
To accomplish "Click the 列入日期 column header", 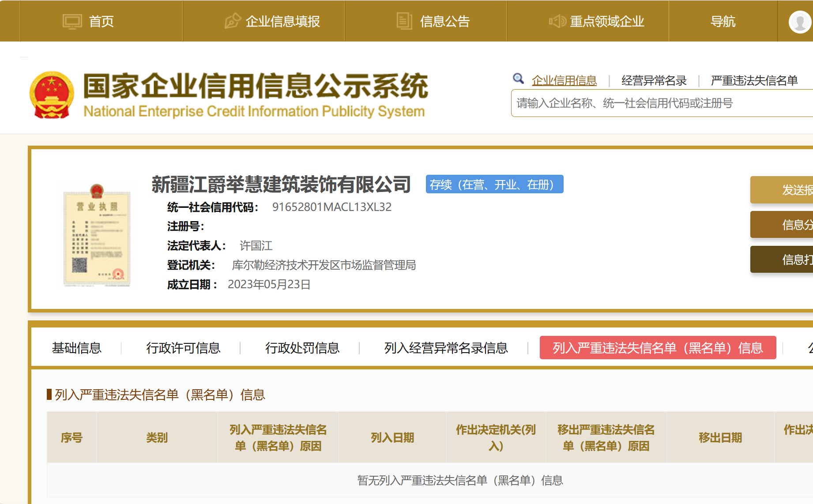I will click(x=392, y=437).
